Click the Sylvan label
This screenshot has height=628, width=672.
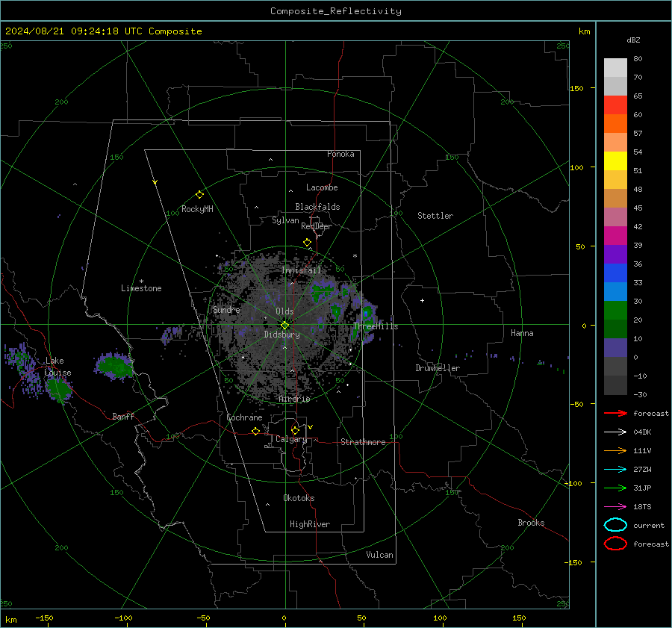(x=285, y=220)
